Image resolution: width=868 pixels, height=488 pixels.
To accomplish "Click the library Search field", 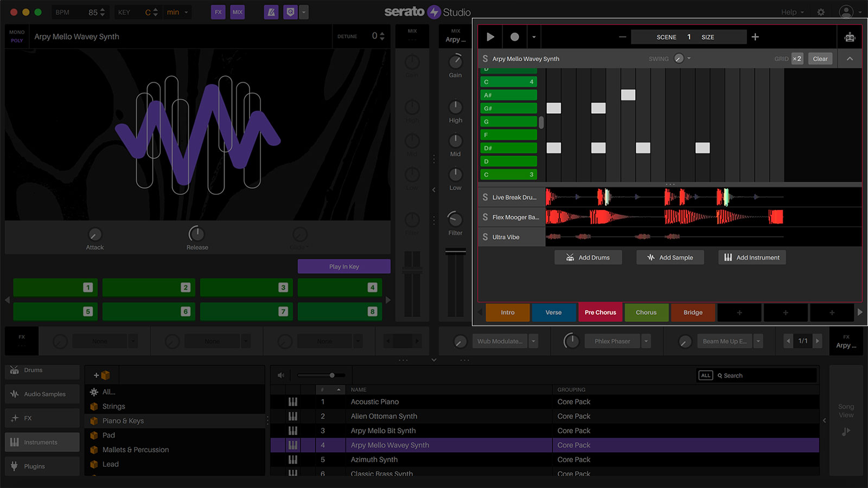I will 766,375.
